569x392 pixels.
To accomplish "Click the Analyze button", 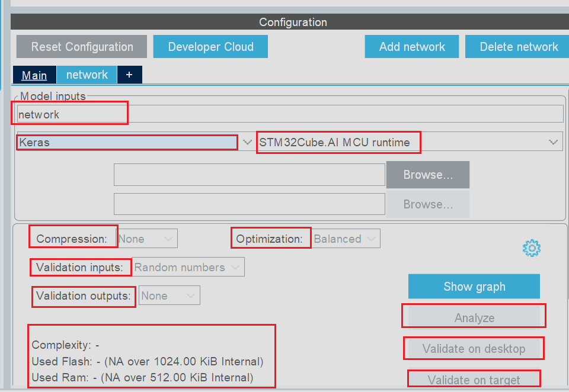I will (x=474, y=317).
